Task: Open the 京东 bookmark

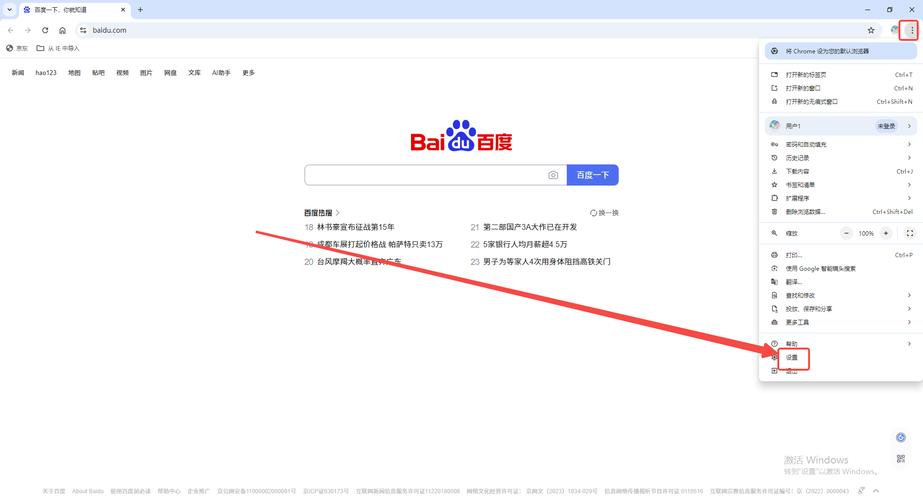Action: pyautogui.click(x=17, y=48)
